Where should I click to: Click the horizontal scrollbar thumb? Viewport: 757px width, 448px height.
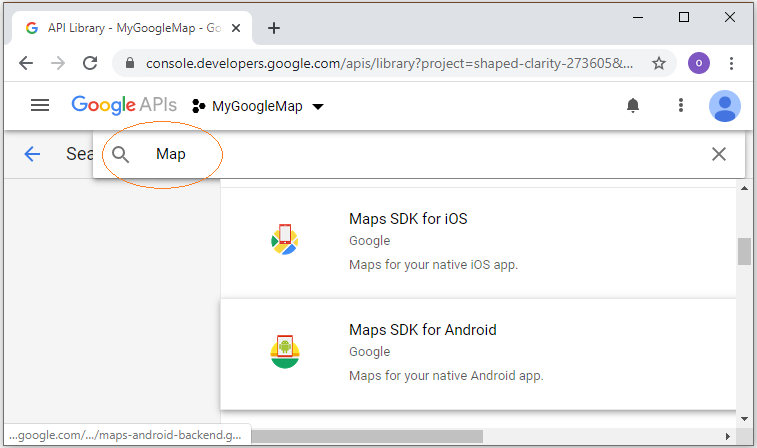pos(367,436)
